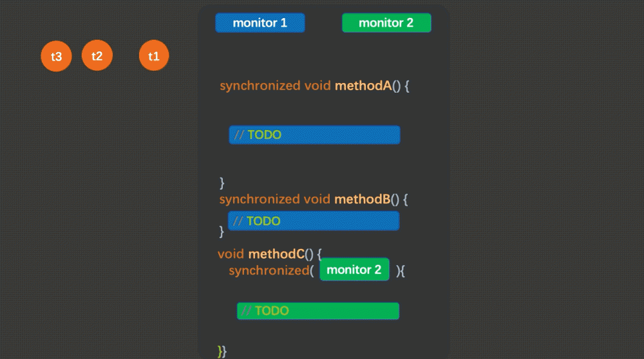The width and height of the screenshot is (644, 359).
Task: Click the methodC name in the code
Action: (x=276, y=253)
